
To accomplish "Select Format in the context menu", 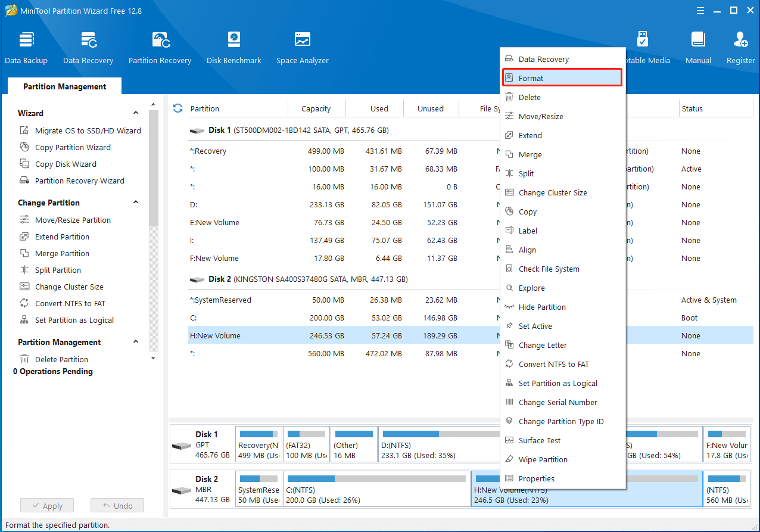I will [562, 78].
